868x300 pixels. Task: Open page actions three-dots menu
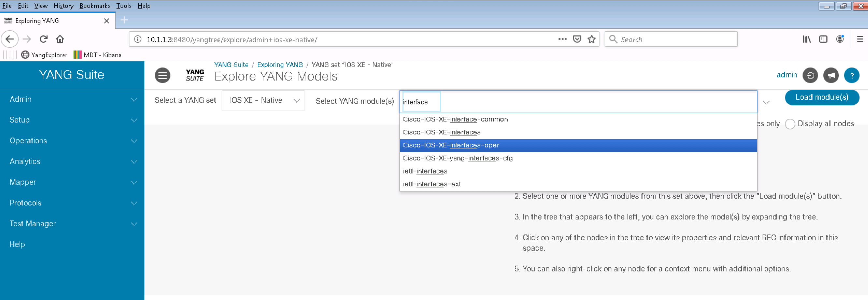562,39
